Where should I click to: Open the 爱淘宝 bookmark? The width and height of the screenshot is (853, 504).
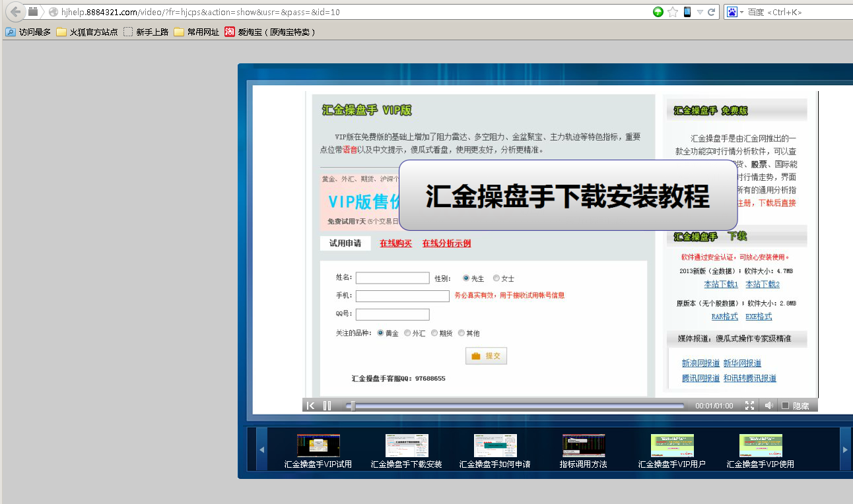pos(270,32)
